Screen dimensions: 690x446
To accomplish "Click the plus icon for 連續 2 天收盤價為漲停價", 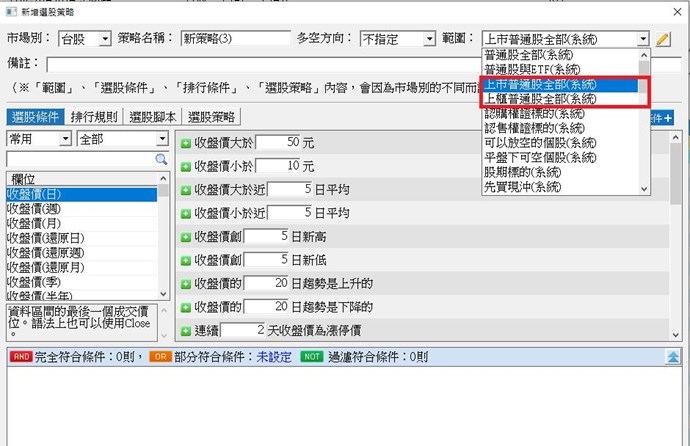I will tap(186, 330).
